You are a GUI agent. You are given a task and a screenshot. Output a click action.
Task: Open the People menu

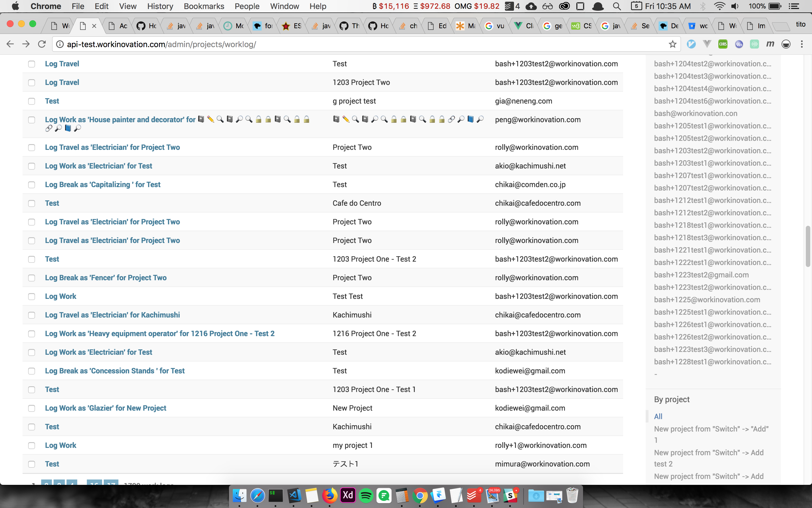click(247, 6)
